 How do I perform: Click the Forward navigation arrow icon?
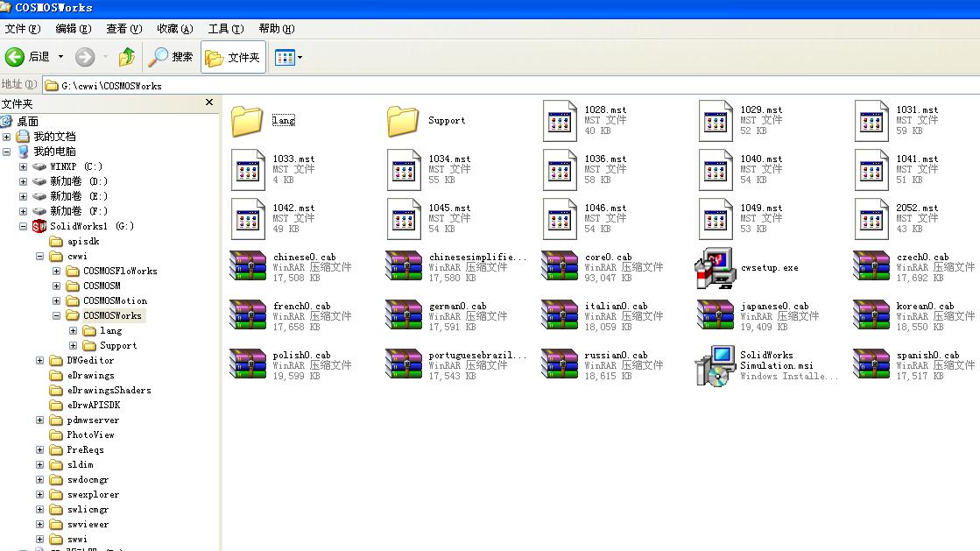[85, 57]
